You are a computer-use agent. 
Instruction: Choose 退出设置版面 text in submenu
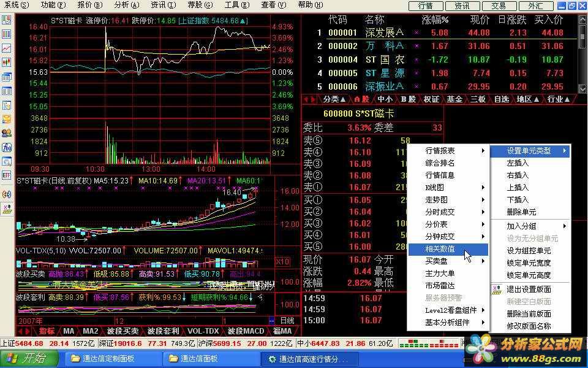529,289
